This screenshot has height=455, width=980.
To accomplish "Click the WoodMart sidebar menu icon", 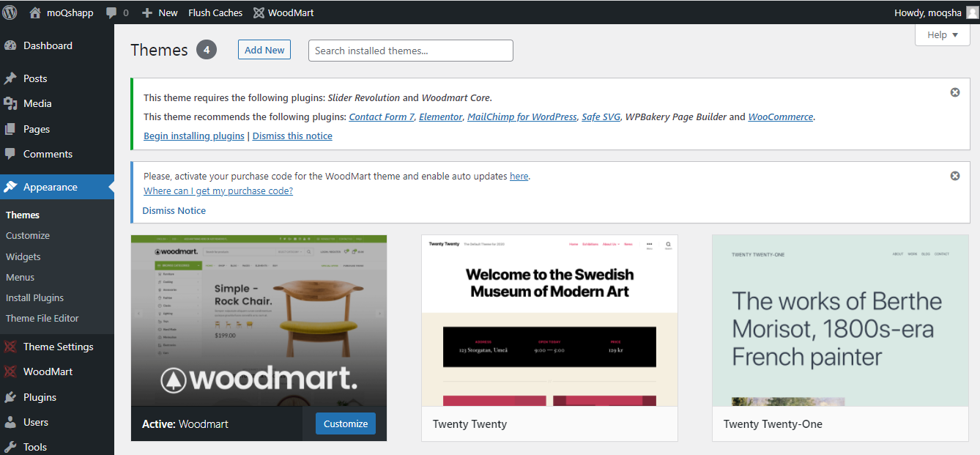I will (10, 371).
